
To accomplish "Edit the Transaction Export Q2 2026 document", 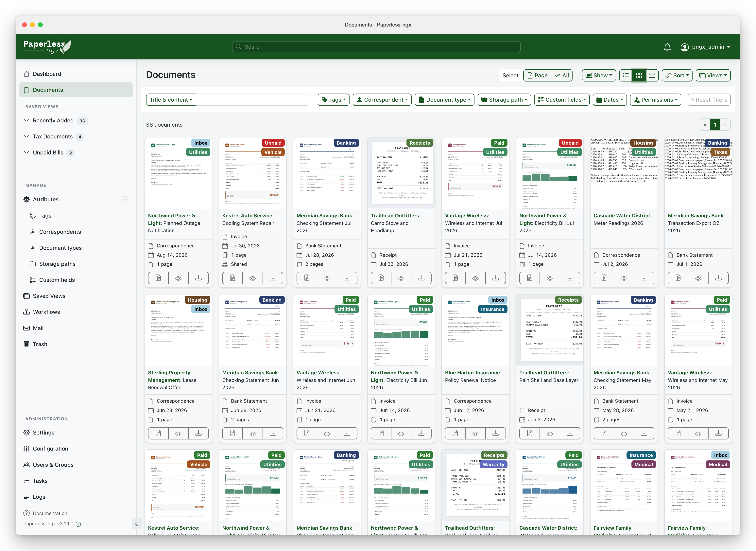I will pos(678,278).
